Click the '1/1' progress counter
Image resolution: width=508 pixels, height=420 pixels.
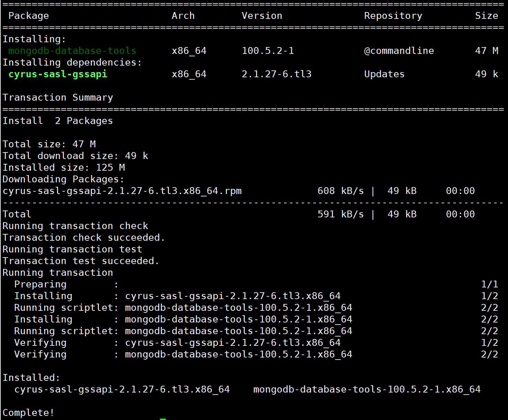(489, 284)
